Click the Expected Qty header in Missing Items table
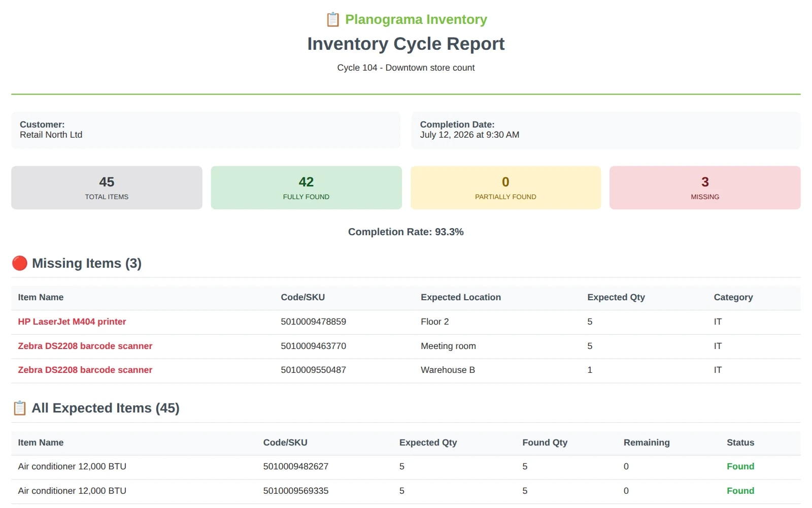 (616, 297)
